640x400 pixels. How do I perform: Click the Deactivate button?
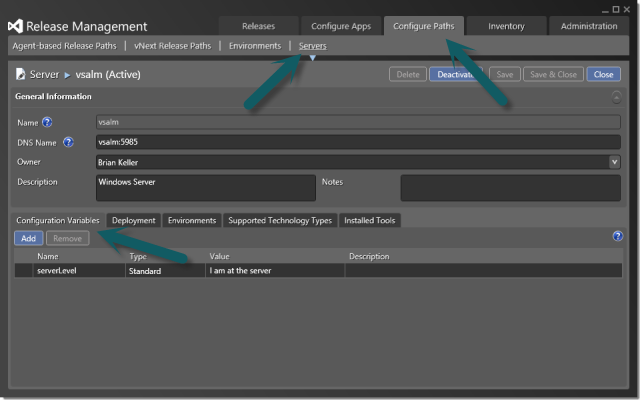pos(456,74)
